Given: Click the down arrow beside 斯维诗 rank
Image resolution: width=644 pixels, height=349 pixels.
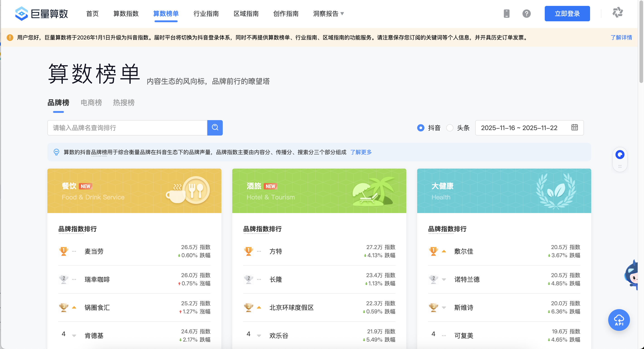Looking at the screenshot, I should (x=444, y=308).
